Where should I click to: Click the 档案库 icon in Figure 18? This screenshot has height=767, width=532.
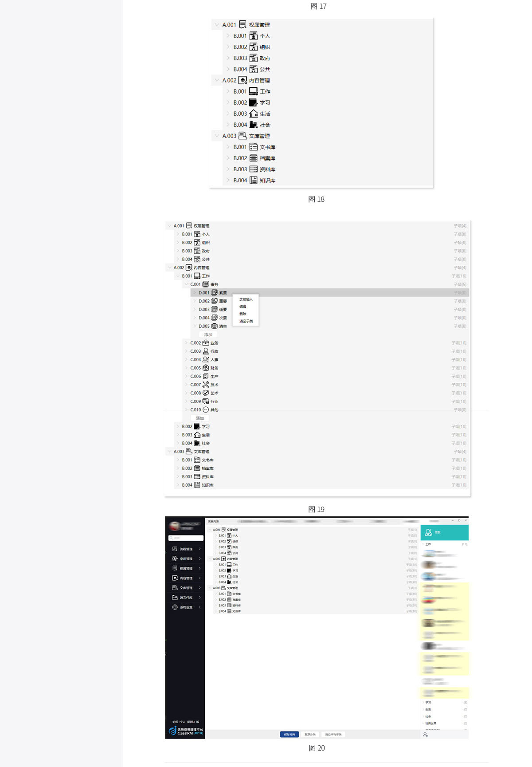[x=253, y=158]
